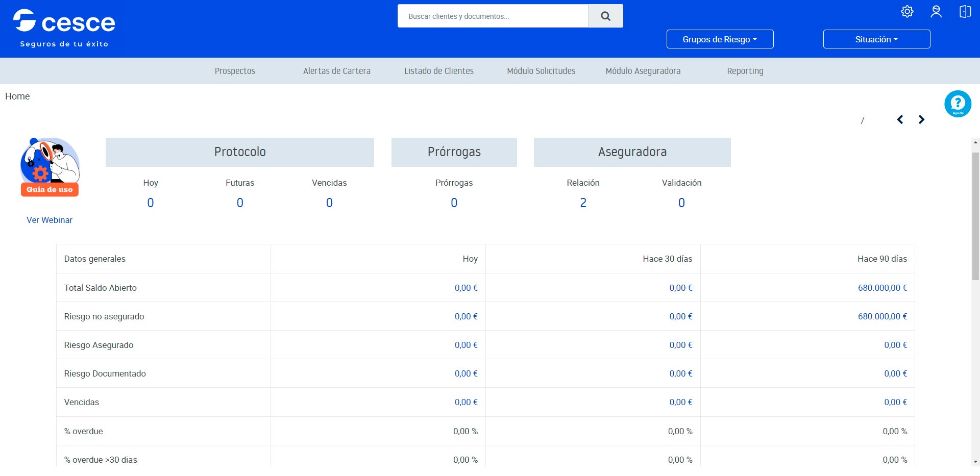Open the user profile icon
The width and height of the screenshot is (980, 476).
coord(936,12)
